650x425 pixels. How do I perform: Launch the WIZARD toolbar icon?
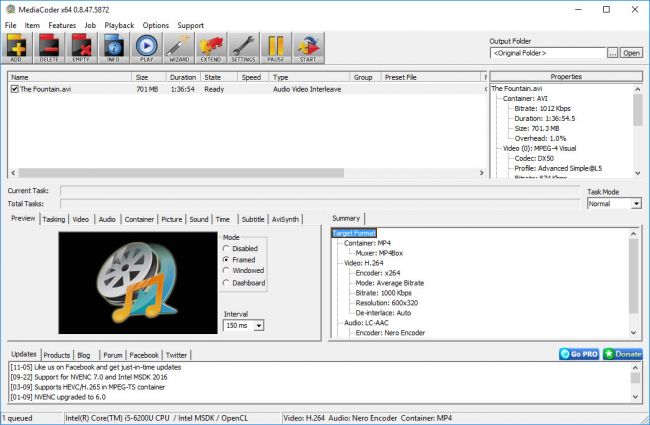pyautogui.click(x=178, y=46)
